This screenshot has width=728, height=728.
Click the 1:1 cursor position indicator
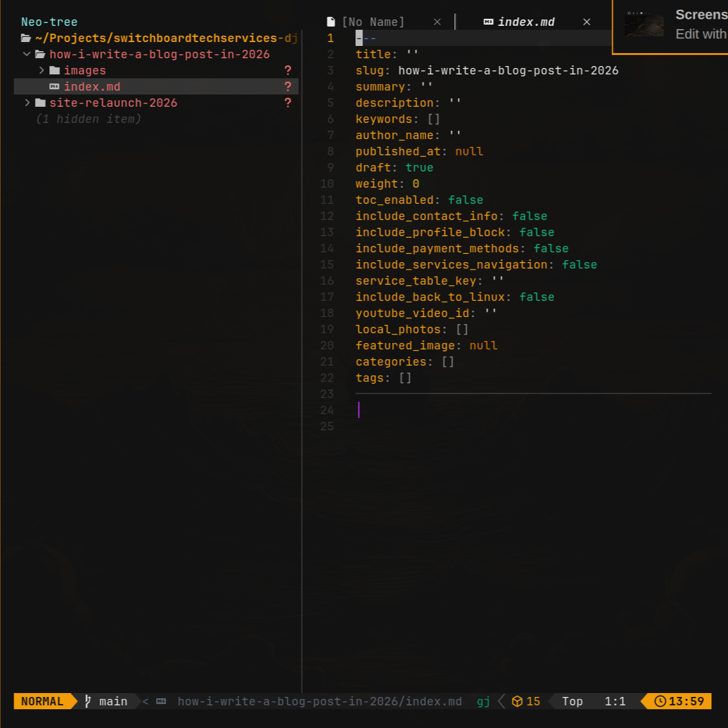[x=615, y=701]
